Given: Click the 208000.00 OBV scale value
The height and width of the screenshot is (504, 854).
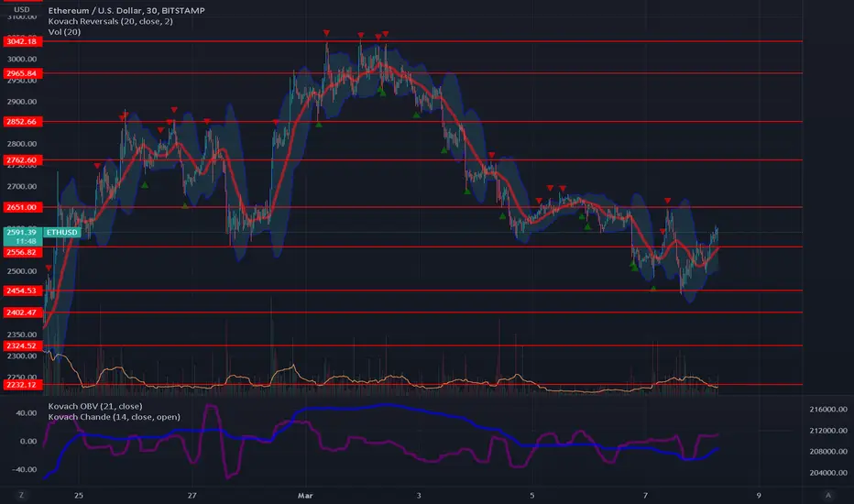Looking at the screenshot, I should coord(827,452).
